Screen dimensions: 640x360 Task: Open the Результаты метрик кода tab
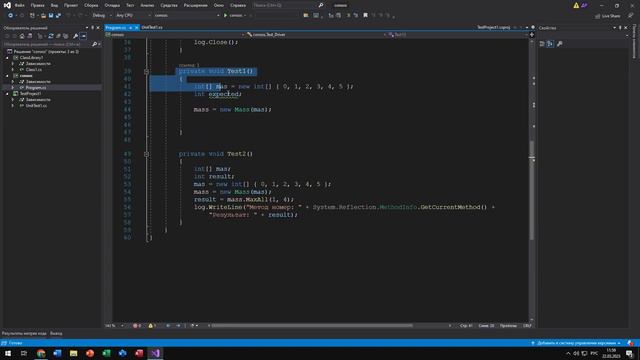[24, 333]
